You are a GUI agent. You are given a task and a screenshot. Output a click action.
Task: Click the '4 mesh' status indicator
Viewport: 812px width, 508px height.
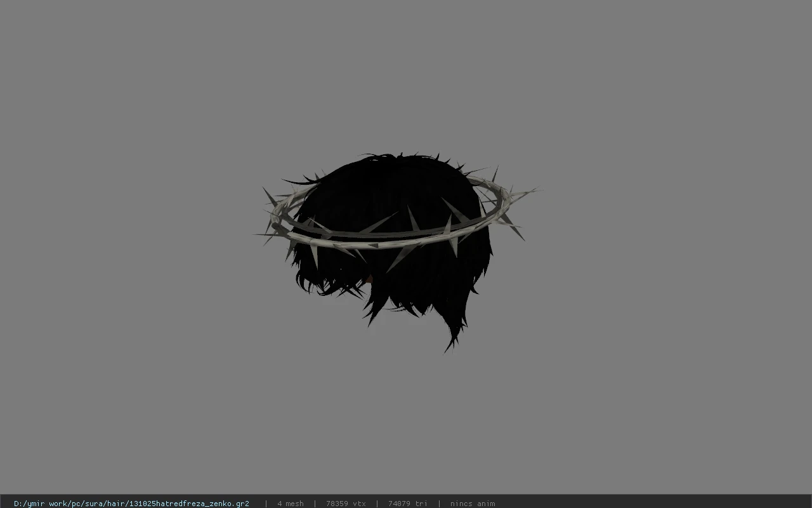pos(291,504)
